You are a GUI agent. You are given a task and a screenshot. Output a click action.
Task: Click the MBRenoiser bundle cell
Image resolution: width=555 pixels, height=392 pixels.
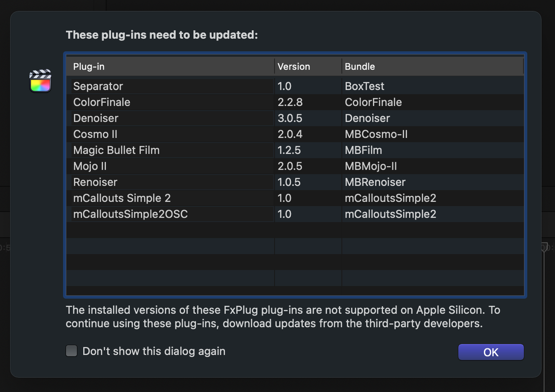375,182
